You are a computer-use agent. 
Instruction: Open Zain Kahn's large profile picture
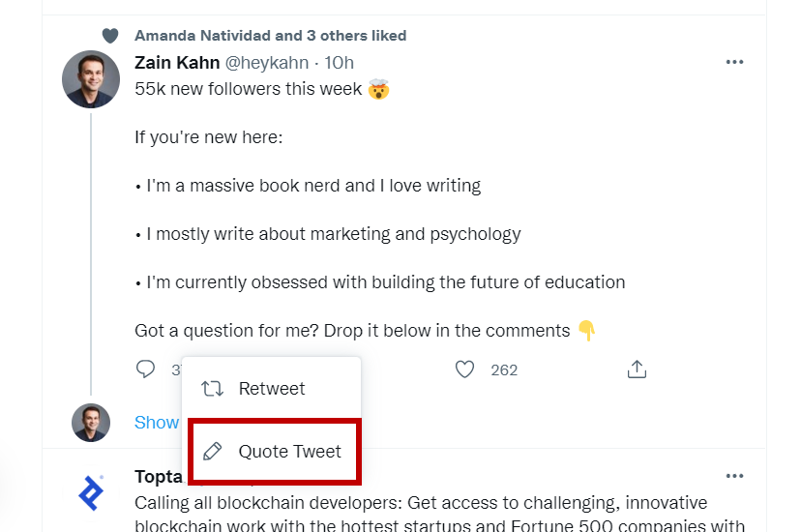coord(91,79)
